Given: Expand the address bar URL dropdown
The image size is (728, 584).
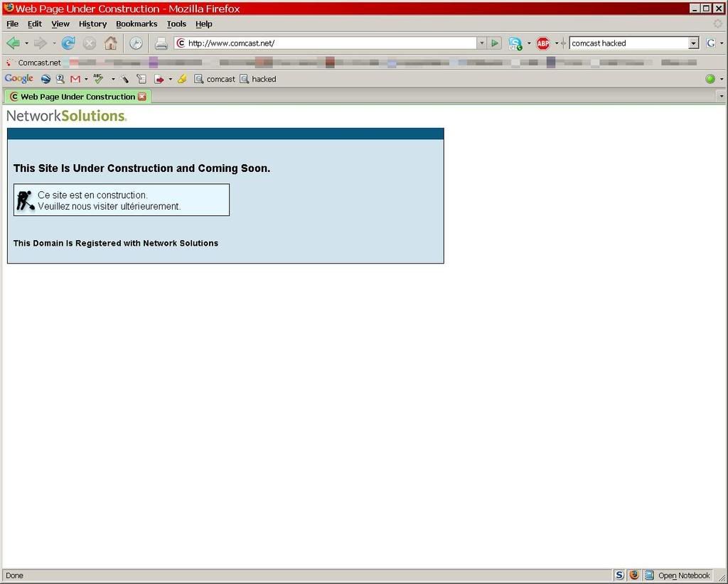Looking at the screenshot, I should 482,43.
